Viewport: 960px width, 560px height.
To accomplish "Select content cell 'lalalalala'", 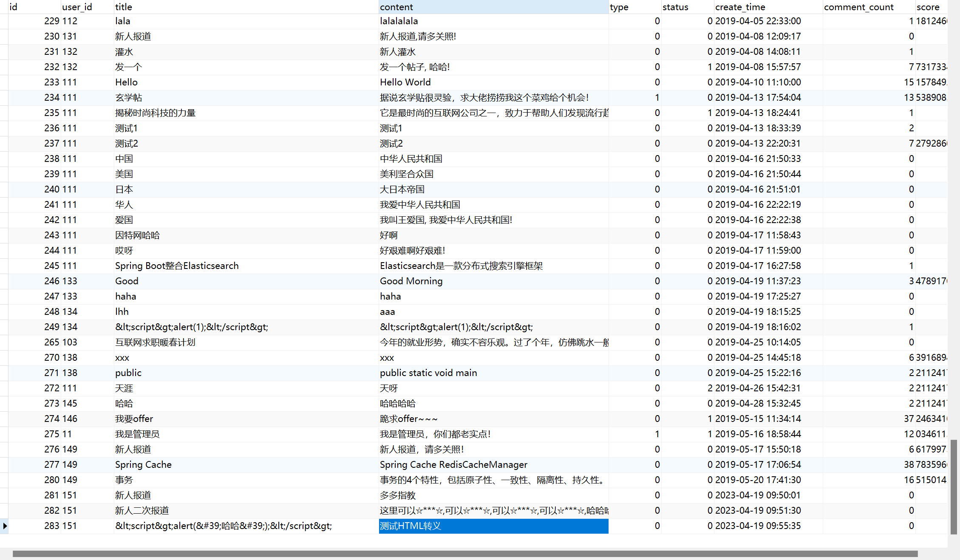I will tap(493, 21).
